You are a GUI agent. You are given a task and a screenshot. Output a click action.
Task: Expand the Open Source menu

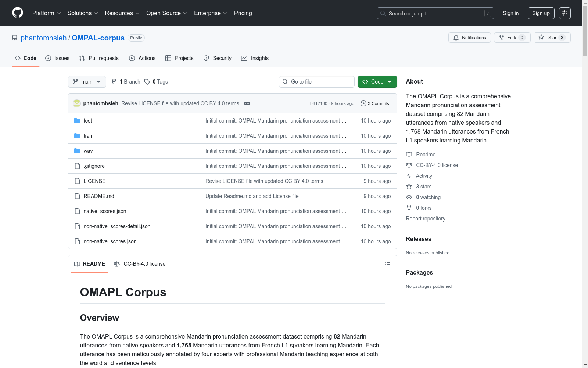167,13
